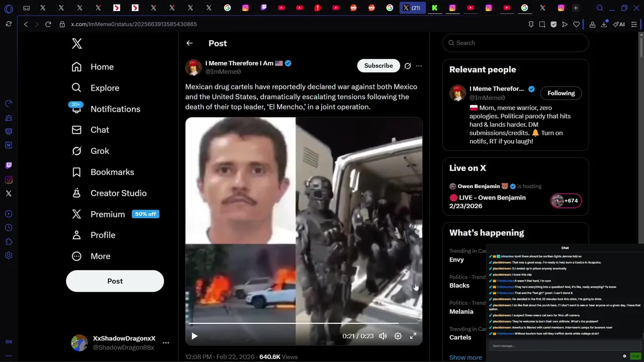
Task: Open the Cartels trending topic
Action: pyautogui.click(x=460, y=337)
